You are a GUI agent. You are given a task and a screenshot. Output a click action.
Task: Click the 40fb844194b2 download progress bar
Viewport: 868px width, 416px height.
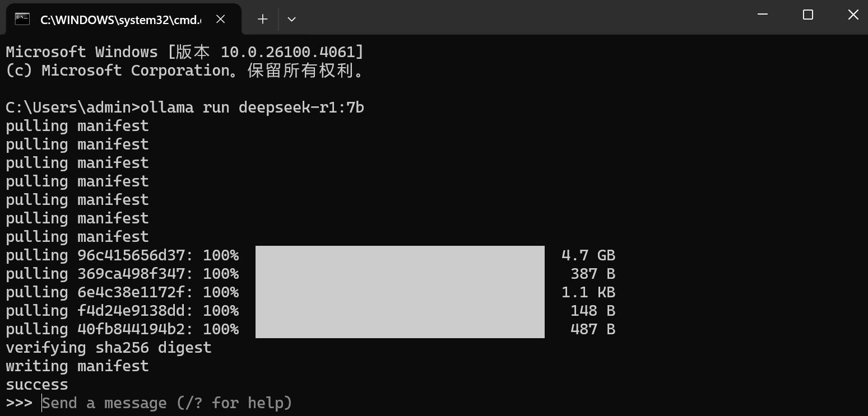pyautogui.click(x=400, y=329)
